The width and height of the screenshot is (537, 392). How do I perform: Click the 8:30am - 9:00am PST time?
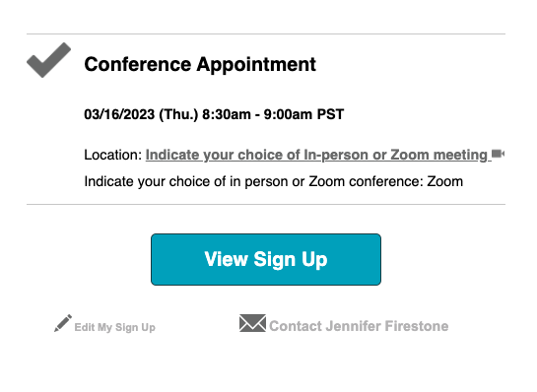(x=273, y=114)
